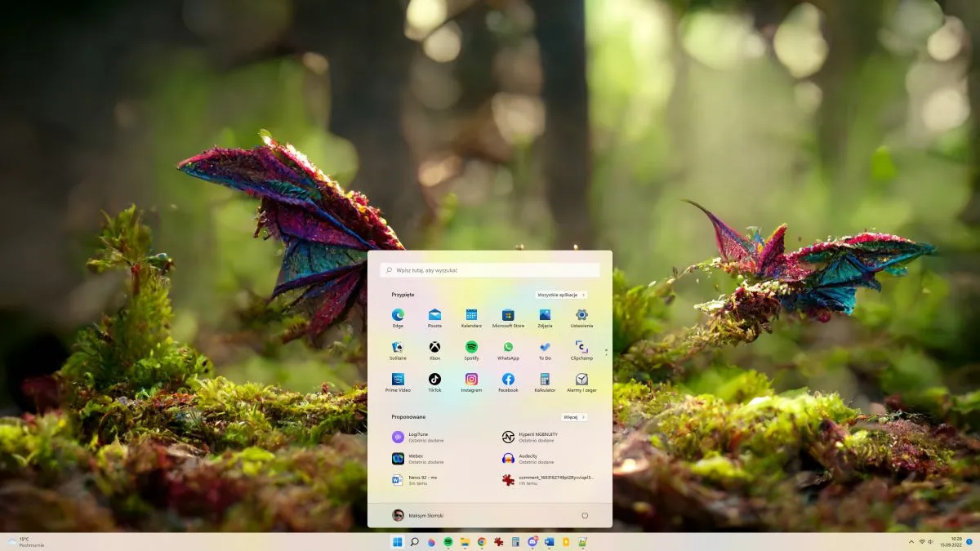Click the power button in the Start menu
This screenshot has height=551, width=980.
(586, 514)
